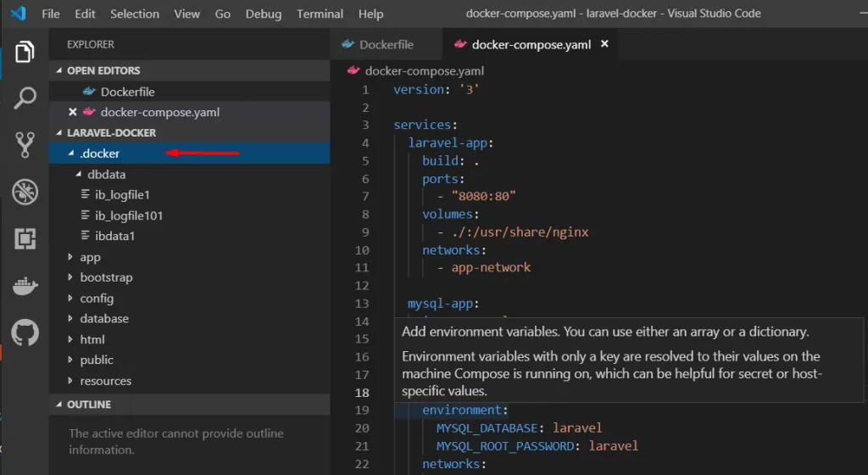Open the Edit menu
This screenshot has width=868, height=475.
tap(86, 14)
